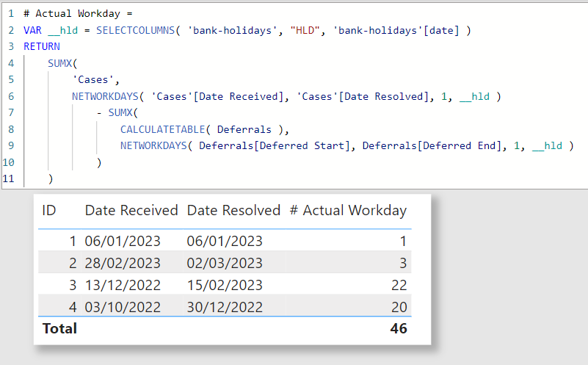Select Date Received cell 13/12/2022
This screenshot has height=365, width=588.
123,286
